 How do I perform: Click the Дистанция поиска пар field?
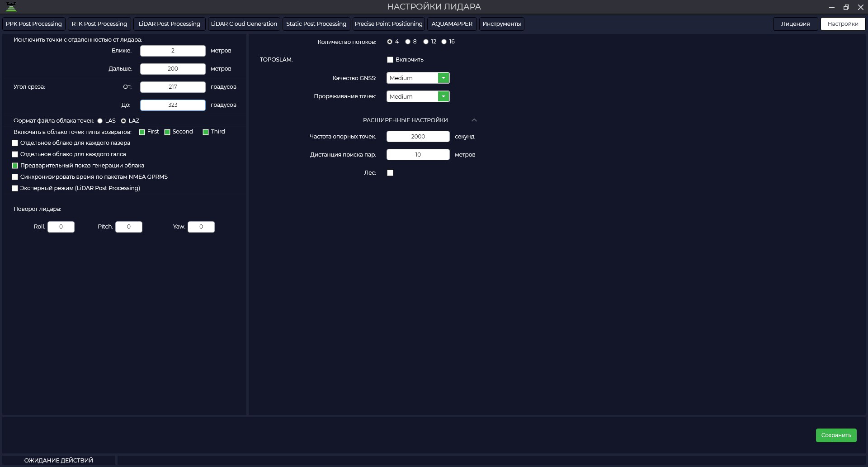(x=418, y=154)
